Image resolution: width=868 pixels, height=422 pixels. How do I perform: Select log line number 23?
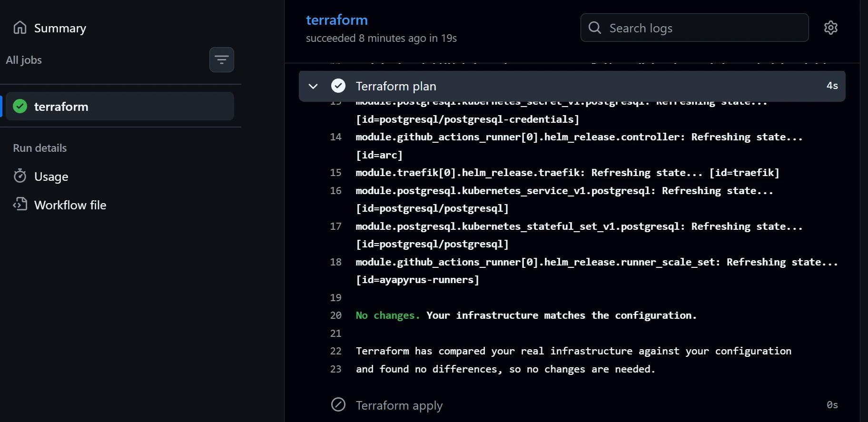336,369
